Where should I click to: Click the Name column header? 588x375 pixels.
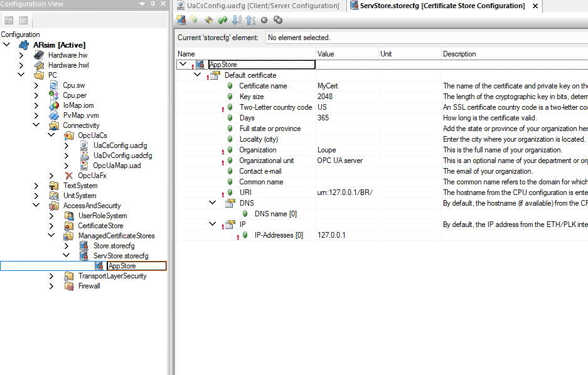pyautogui.click(x=245, y=54)
